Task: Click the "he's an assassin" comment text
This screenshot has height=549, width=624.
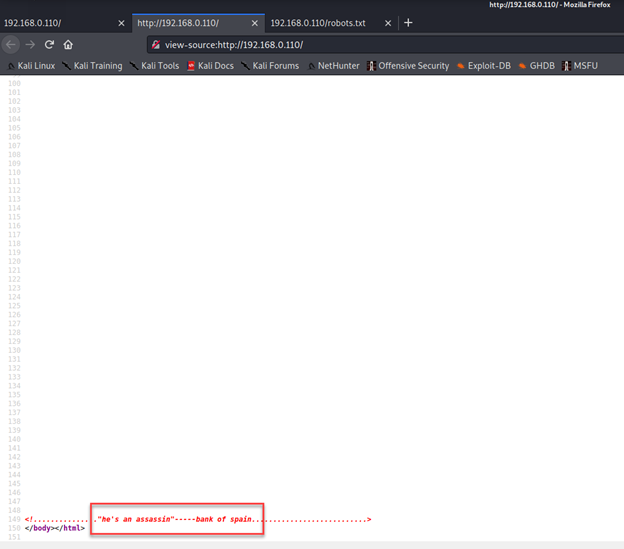Action: pos(136,520)
